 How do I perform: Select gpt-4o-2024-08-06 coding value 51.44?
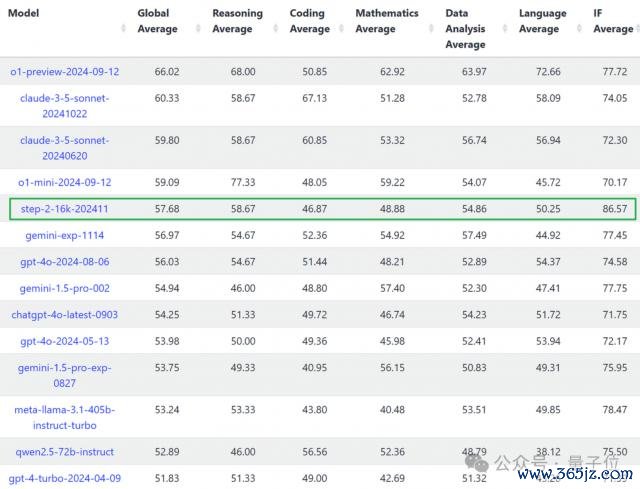pos(315,262)
